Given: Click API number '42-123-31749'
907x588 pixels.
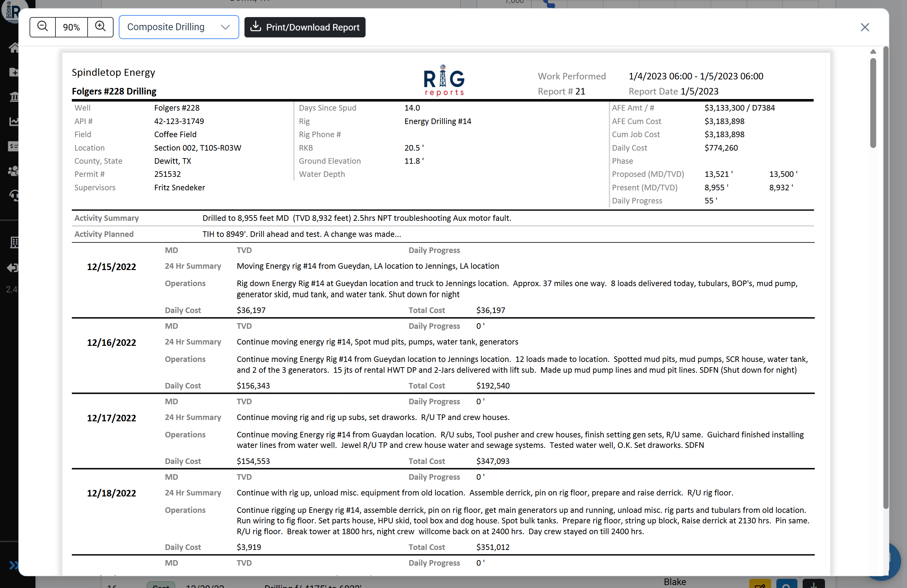Looking at the screenshot, I should pos(179,121).
